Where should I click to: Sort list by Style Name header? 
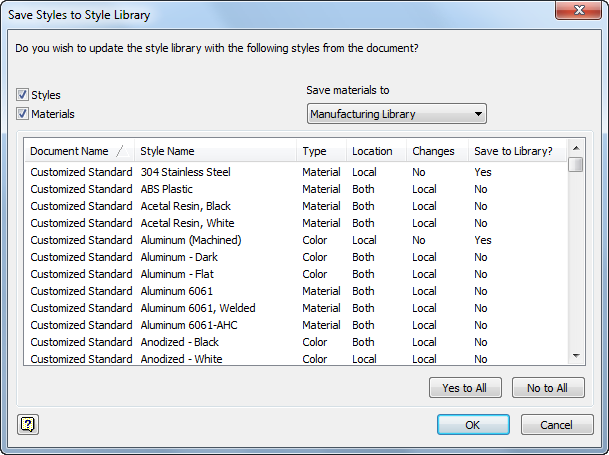[167, 152]
